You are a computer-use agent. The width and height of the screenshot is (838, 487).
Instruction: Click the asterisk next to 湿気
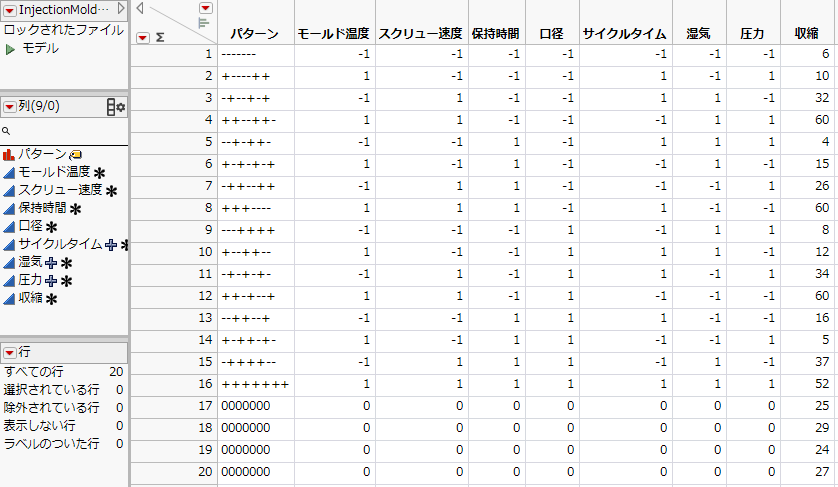click(x=66, y=264)
